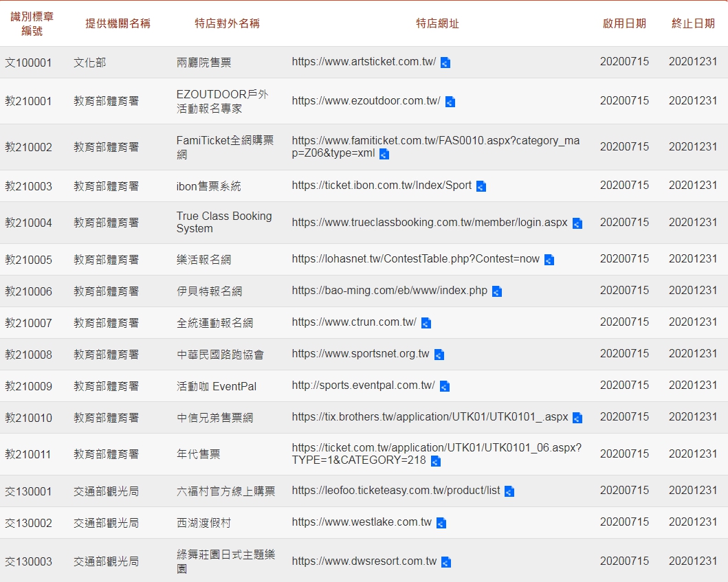Click the 啟用日期 column header
The image size is (728, 582).
point(624,23)
